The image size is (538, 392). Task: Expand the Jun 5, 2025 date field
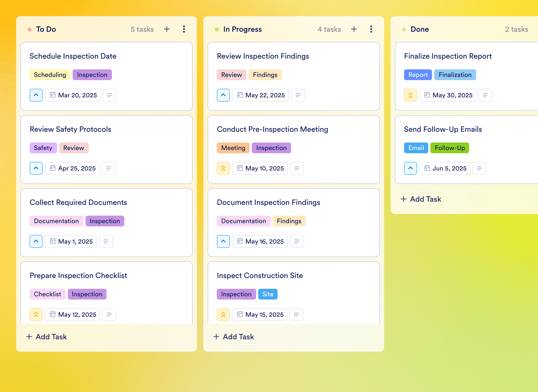point(445,168)
